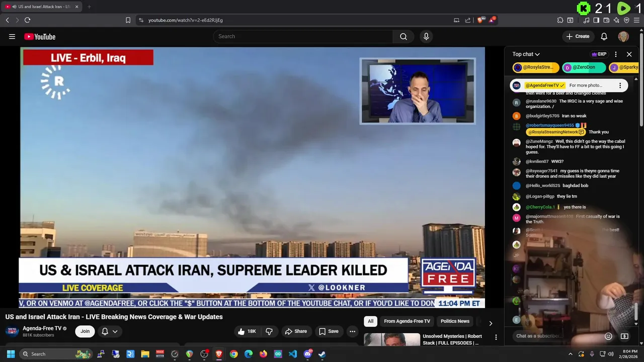The height and width of the screenshot is (362, 644).
Task: Click the Join channel membership button
Action: coord(85,331)
